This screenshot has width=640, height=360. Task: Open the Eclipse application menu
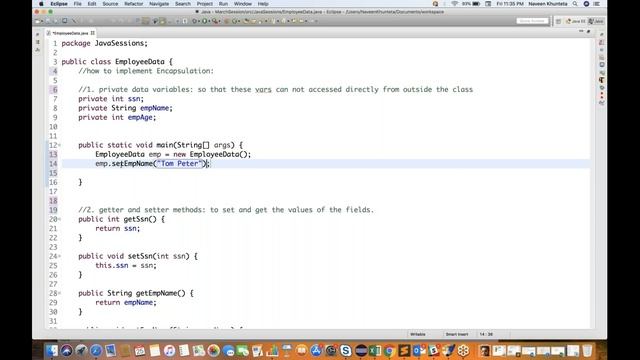click(59, 4)
